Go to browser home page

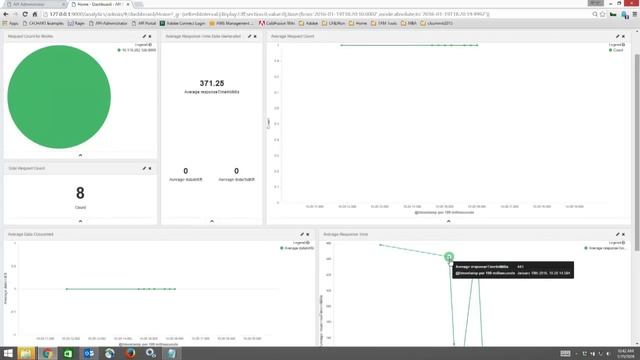pyautogui.click(x=35, y=14)
